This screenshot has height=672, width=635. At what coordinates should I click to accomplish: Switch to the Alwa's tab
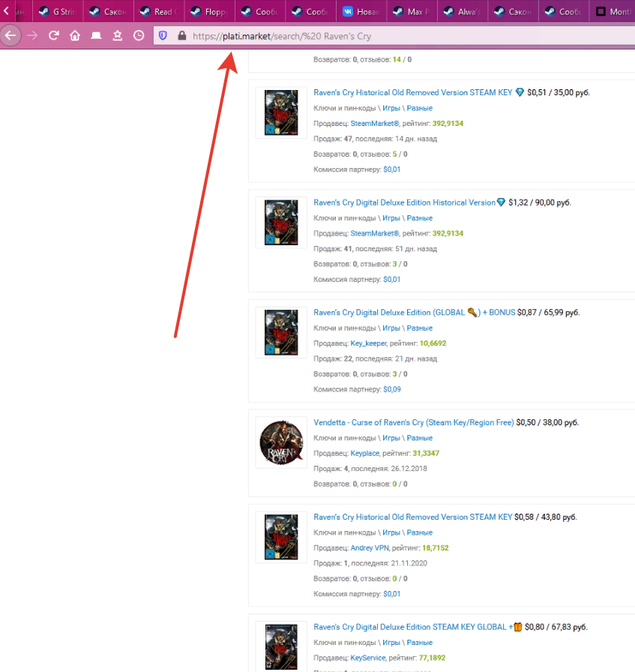(463, 11)
